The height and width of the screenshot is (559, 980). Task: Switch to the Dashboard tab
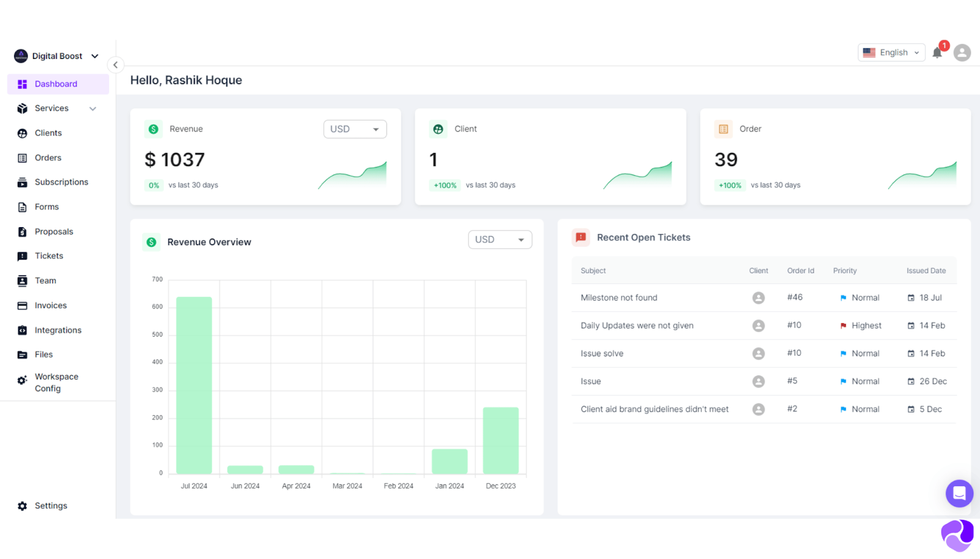coord(56,84)
